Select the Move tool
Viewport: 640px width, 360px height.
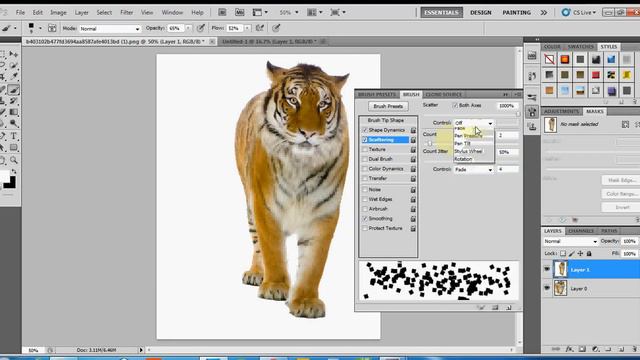coord(14,54)
